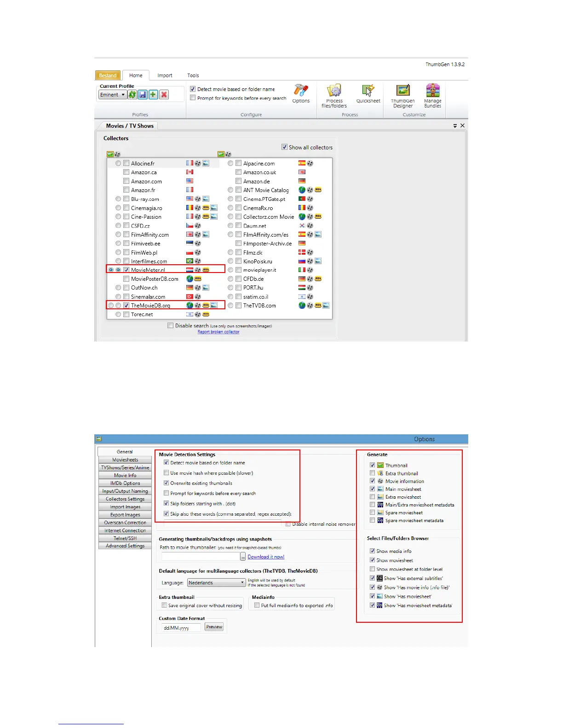Delete the profile using the red X icon
Screen dimensions: 563x728
[x=164, y=95]
